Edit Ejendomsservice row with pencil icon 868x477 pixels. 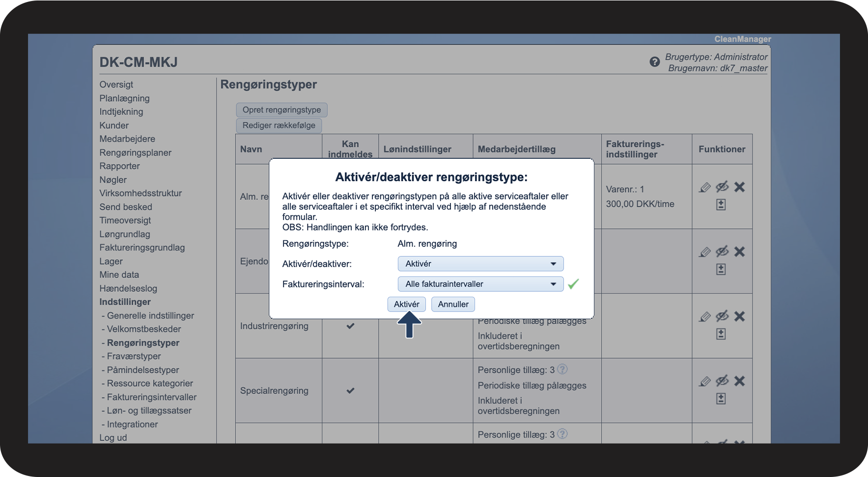point(705,252)
